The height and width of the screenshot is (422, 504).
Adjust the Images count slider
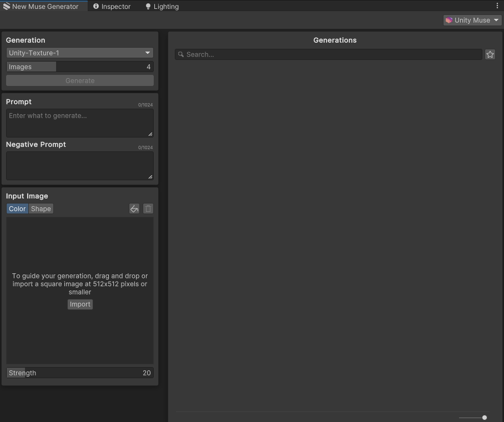pyautogui.click(x=80, y=67)
